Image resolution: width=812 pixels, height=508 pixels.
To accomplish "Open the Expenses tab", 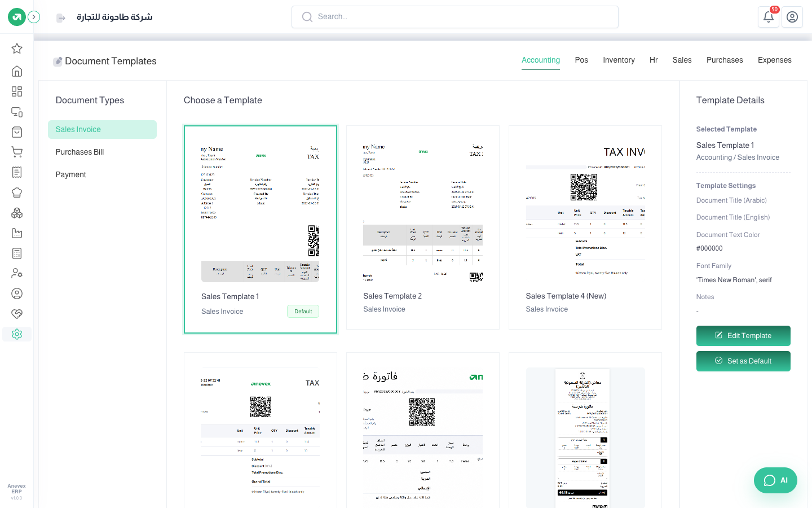I will pos(774,60).
